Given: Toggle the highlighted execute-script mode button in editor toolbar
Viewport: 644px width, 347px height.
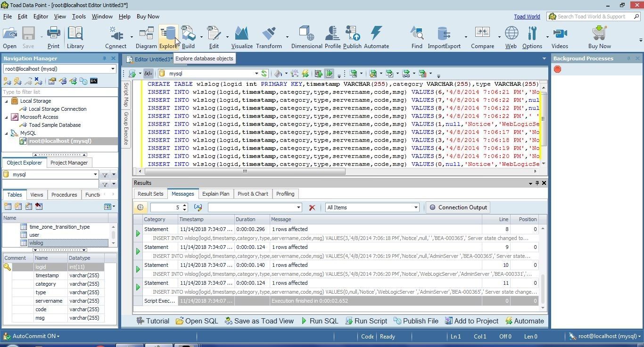Looking at the screenshot, I should pyautogui.click(x=329, y=74).
